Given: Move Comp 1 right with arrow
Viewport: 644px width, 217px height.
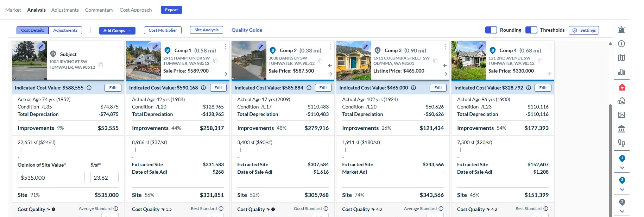Looking at the screenshot, I should point(225,74).
